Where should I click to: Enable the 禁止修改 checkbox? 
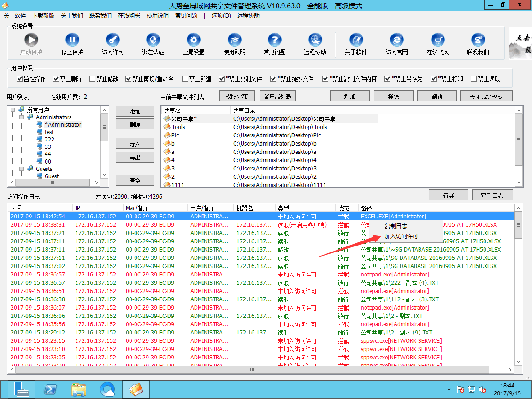(93, 79)
